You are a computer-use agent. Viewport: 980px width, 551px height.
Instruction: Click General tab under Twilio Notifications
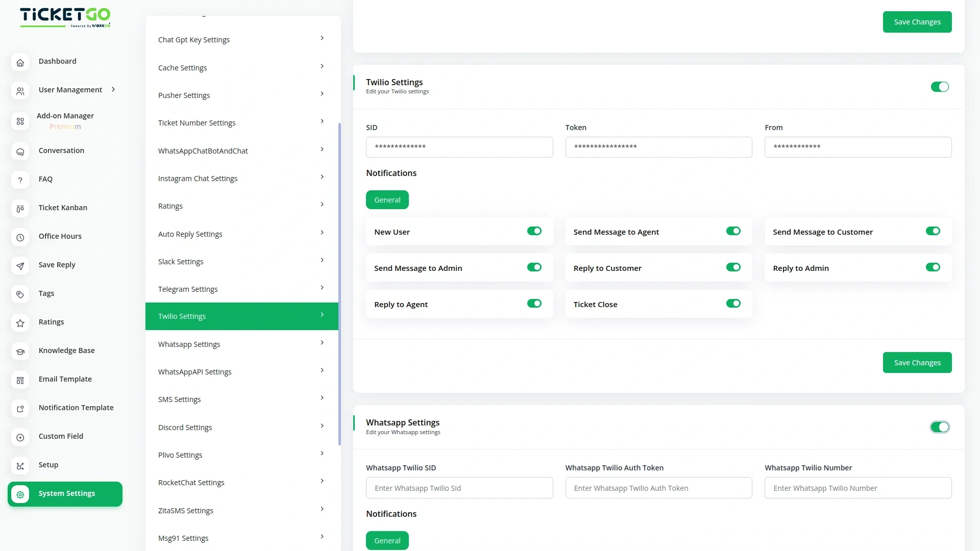point(387,200)
